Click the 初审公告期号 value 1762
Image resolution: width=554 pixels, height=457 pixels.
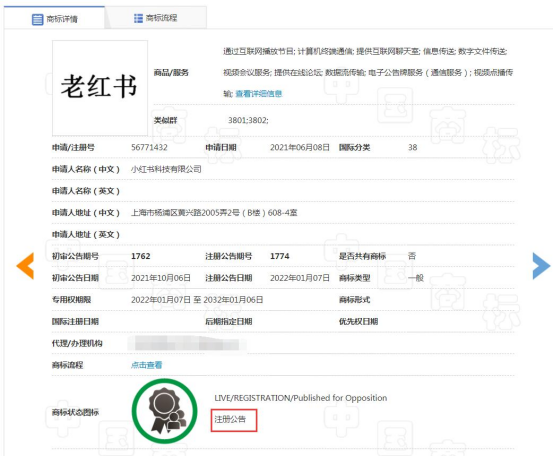click(141, 256)
